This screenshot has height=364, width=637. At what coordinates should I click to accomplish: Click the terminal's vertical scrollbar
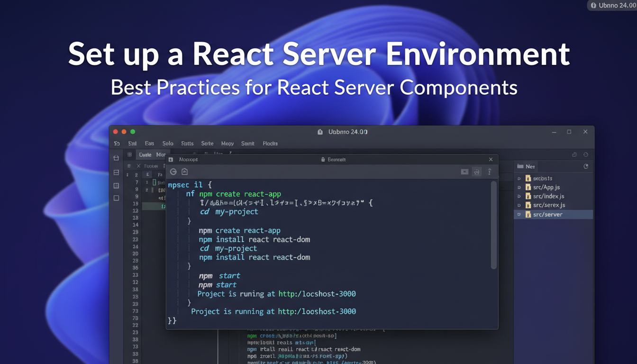(493, 225)
